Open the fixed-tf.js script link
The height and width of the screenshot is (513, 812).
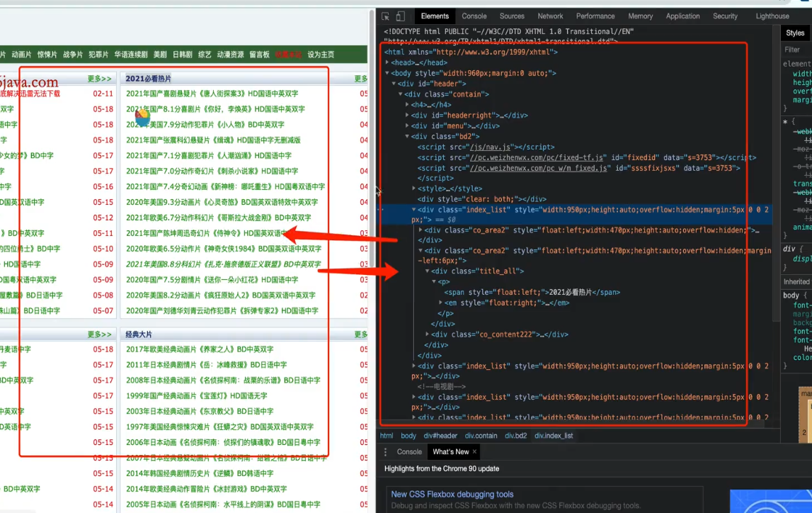click(537, 157)
